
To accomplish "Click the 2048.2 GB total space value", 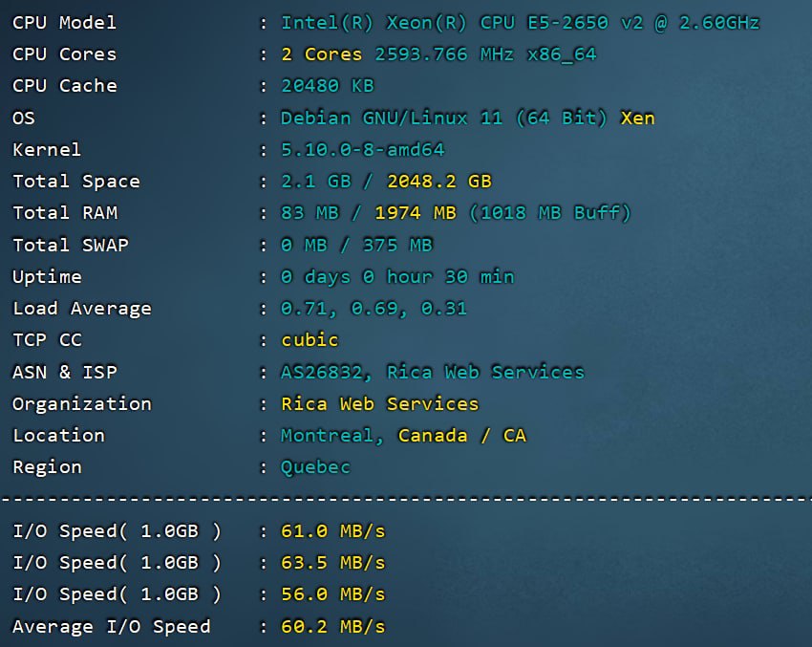I will [x=438, y=182].
